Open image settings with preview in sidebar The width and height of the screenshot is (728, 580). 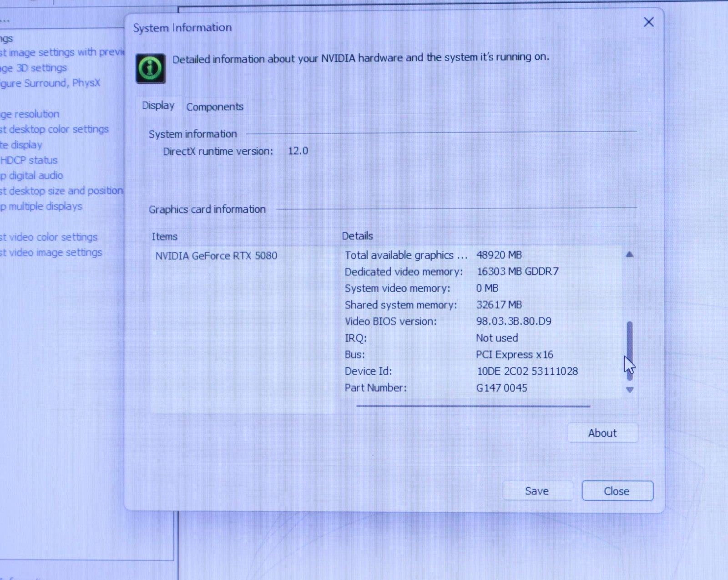pyautogui.click(x=62, y=52)
